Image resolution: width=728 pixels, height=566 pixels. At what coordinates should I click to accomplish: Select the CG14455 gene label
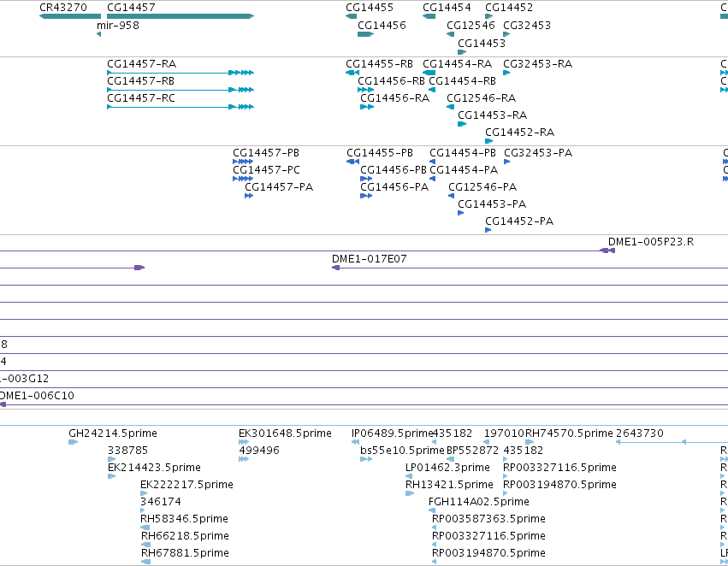tap(370, 8)
